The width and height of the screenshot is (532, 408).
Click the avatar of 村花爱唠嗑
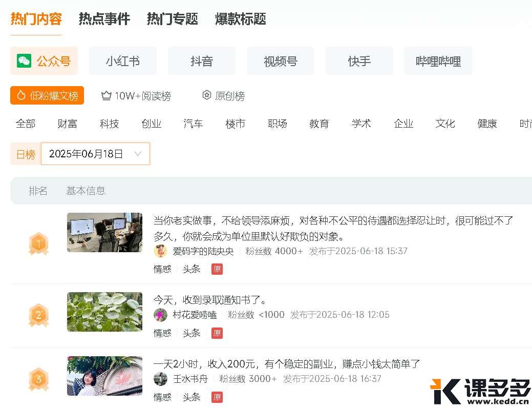[160, 315]
